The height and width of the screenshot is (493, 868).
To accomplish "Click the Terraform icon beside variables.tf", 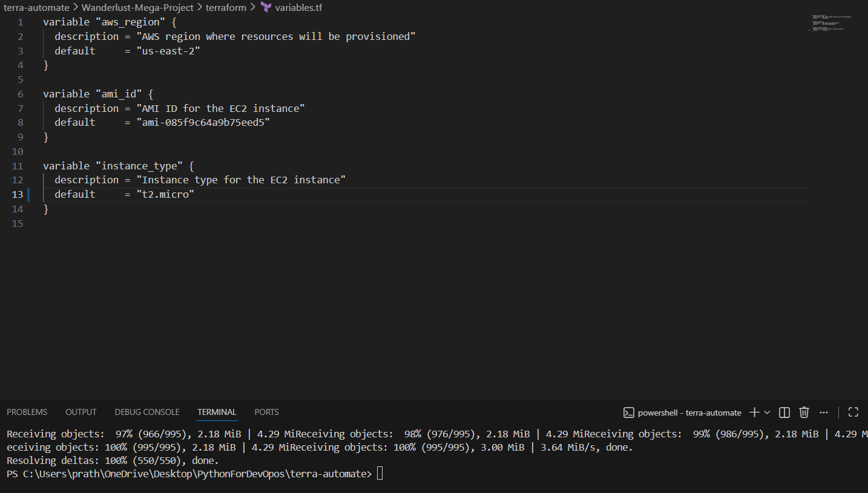I will (x=266, y=7).
